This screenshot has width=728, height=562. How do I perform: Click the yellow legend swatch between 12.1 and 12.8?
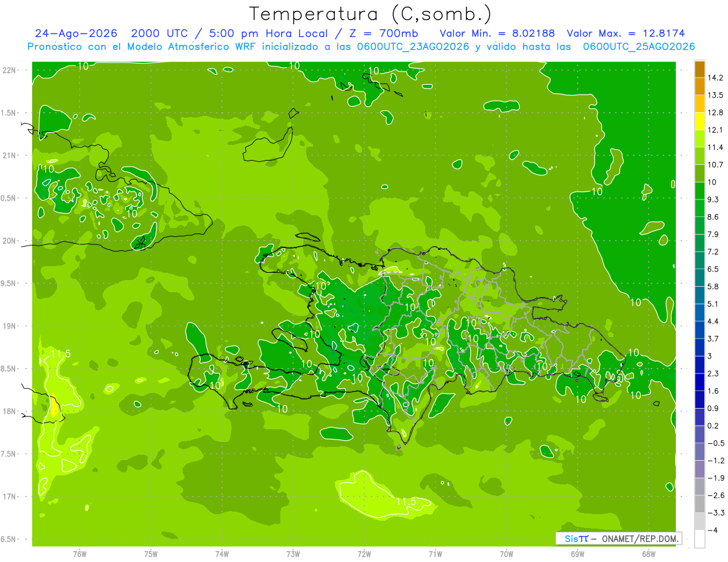(700, 121)
